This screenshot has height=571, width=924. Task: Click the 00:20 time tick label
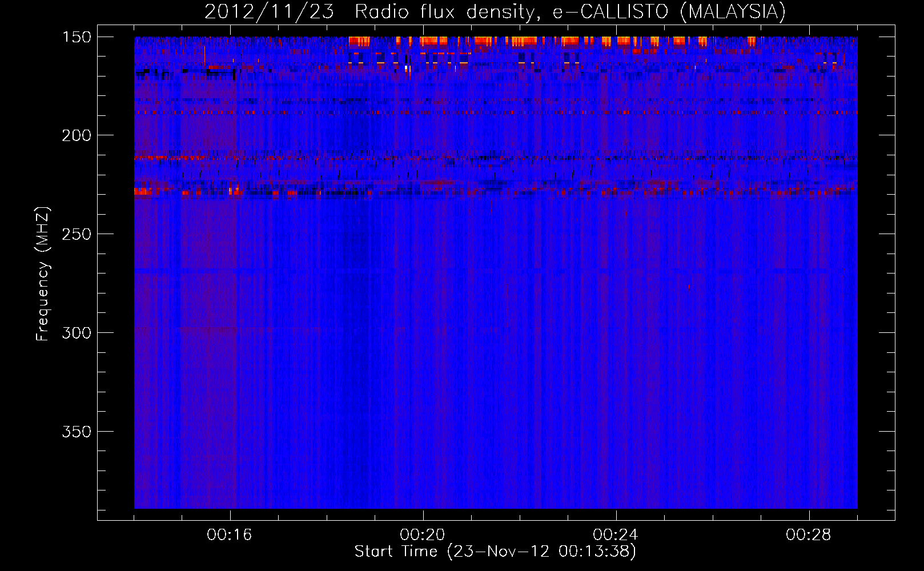click(423, 535)
